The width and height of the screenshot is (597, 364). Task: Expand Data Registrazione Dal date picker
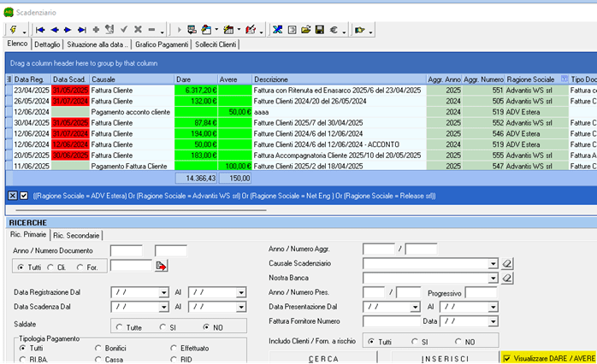pos(163,292)
